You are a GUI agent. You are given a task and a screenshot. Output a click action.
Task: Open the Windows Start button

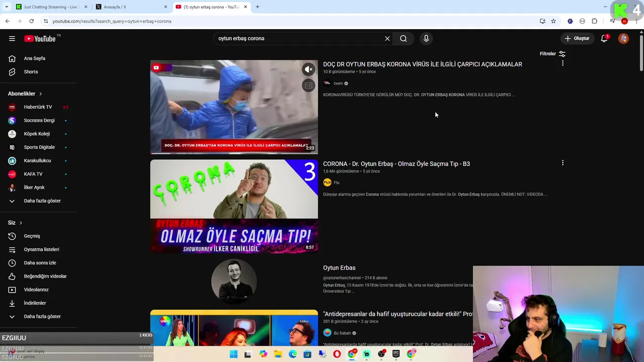pyautogui.click(x=233, y=354)
